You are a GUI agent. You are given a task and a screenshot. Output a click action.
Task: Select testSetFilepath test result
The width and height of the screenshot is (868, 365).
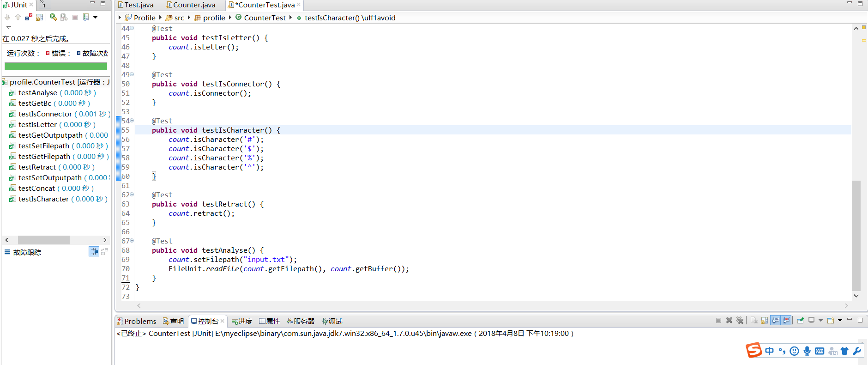click(x=60, y=146)
